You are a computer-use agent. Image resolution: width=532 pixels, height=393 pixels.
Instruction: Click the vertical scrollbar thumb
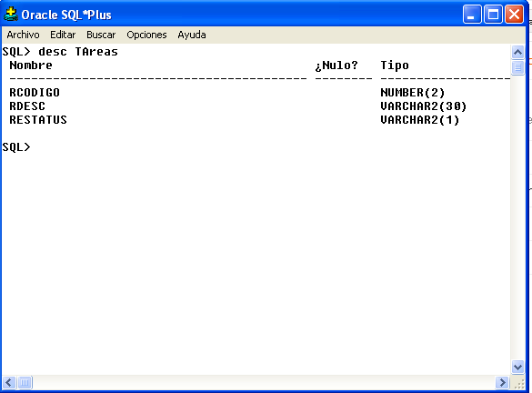click(517, 67)
